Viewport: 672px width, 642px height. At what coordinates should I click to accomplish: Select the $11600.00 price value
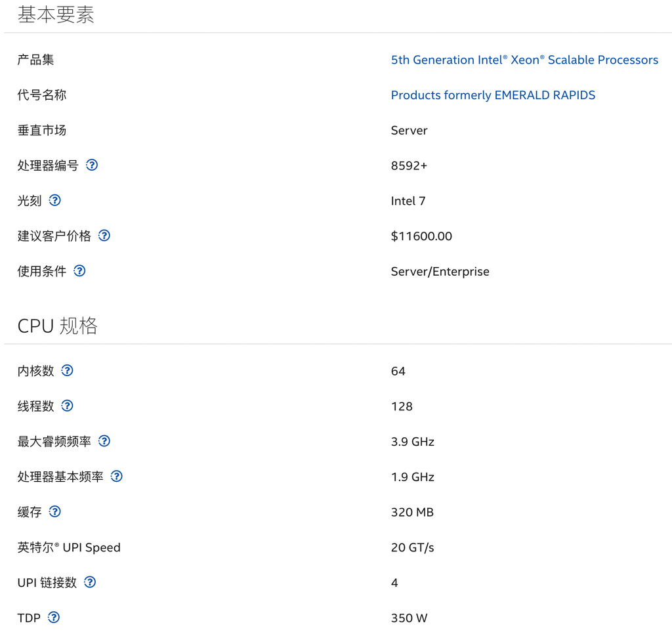[421, 236]
